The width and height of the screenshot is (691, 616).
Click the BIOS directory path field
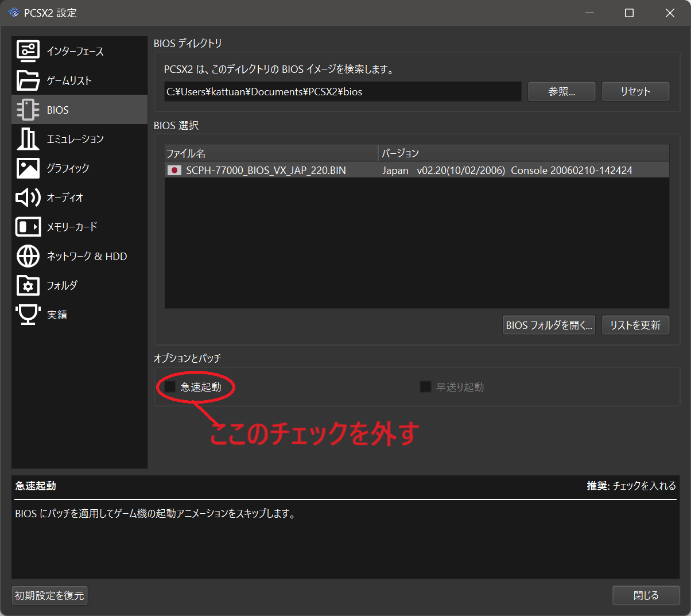(343, 91)
